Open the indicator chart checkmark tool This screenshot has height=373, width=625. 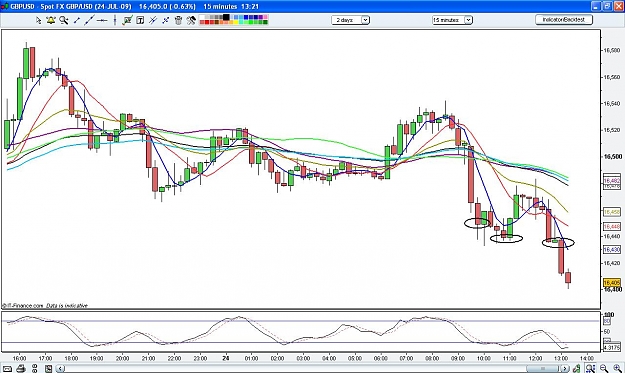pyautogui.click(x=127, y=20)
